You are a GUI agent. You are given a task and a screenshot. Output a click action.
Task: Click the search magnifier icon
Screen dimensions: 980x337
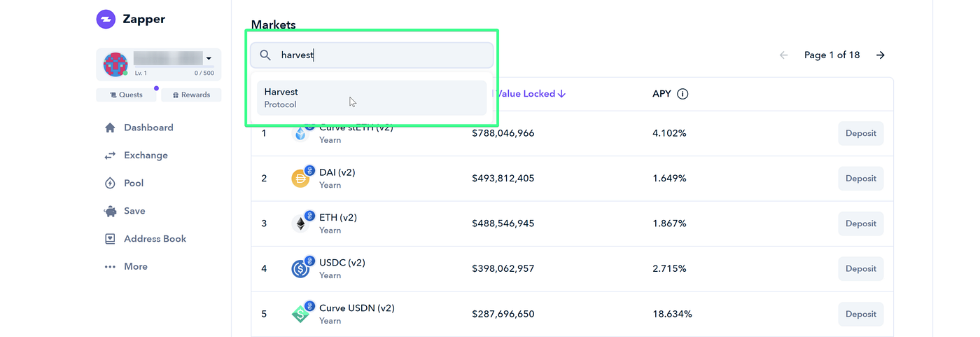265,55
